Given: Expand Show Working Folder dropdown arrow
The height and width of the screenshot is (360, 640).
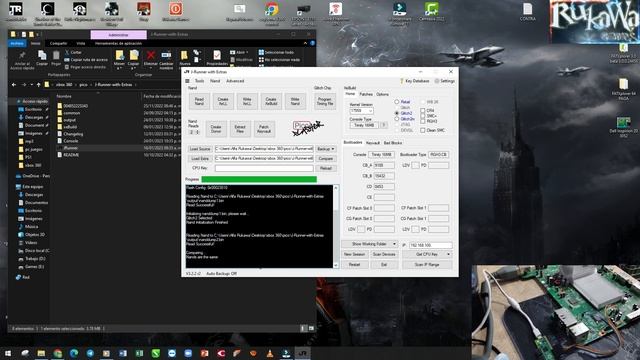Looking at the screenshot, I should pyautogui.click(x=394, y=244).
